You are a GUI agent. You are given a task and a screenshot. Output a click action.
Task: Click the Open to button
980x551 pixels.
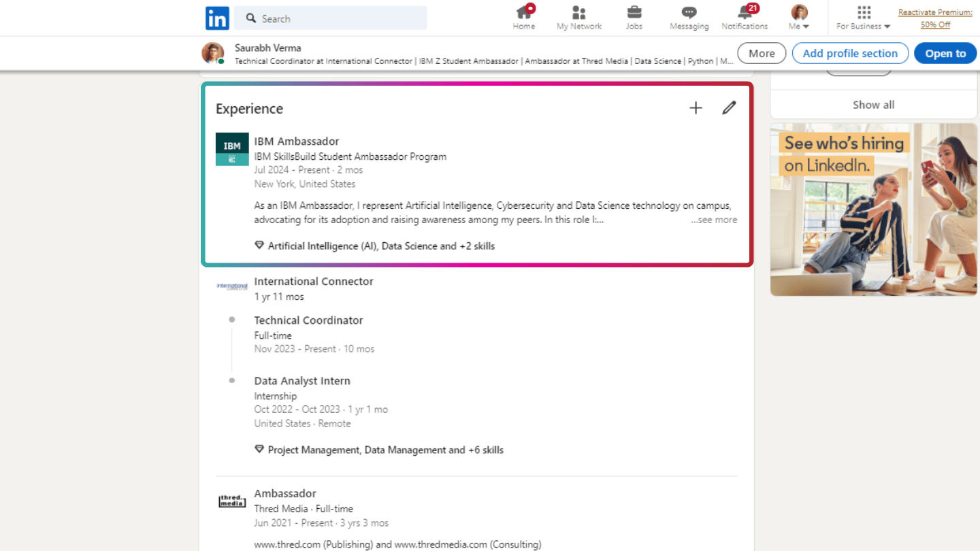945,52
